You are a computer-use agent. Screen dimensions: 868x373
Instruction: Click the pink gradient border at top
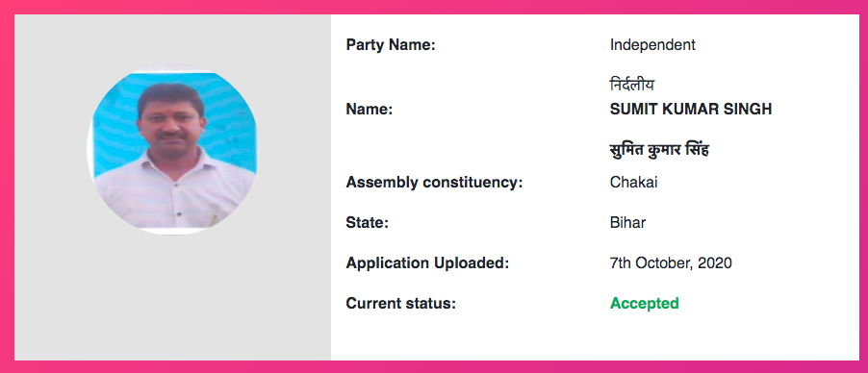tap(434, 7)
